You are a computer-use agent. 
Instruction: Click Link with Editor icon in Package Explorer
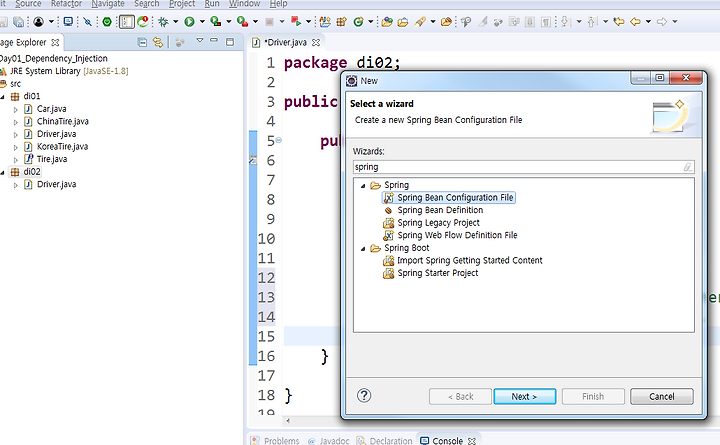(x=158, y=42)
